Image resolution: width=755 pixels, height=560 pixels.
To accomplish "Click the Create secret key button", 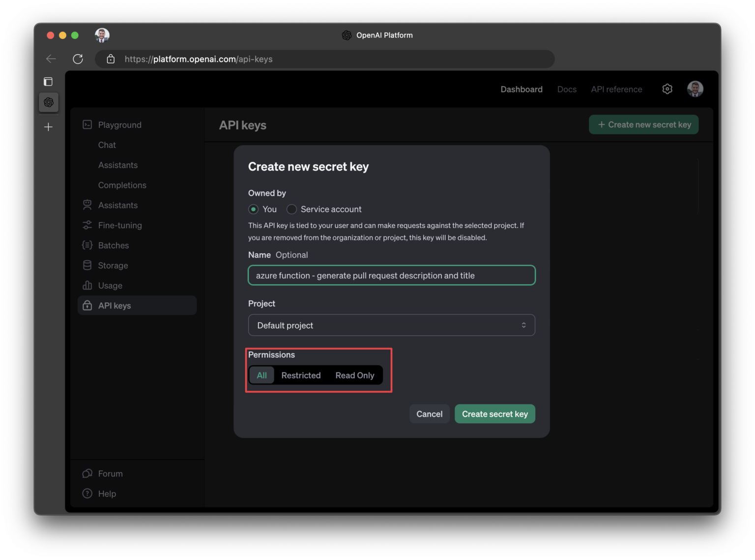I will click(x=494, y=414).
